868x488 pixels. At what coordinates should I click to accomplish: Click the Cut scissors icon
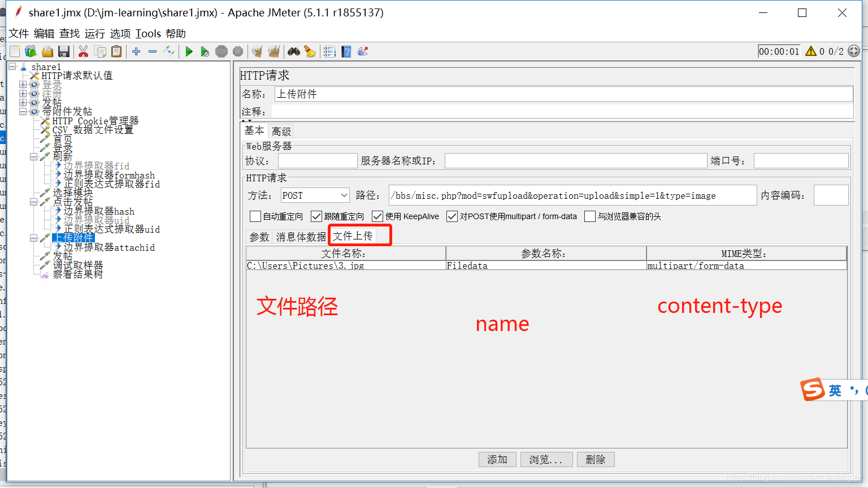coord(83,51)
